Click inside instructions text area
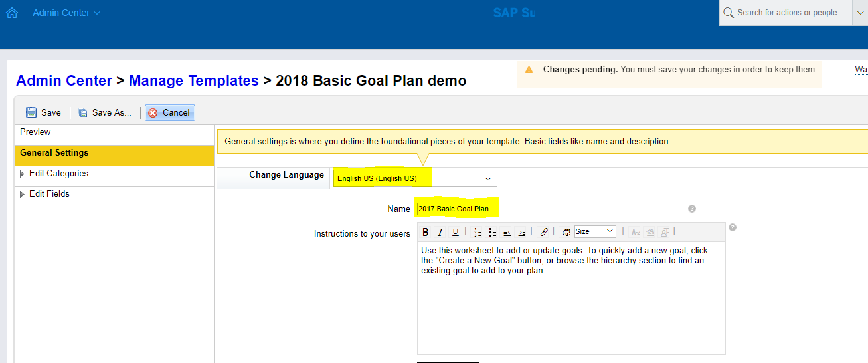The width and height of the screenshot is (868, 363). pos(571,298)
